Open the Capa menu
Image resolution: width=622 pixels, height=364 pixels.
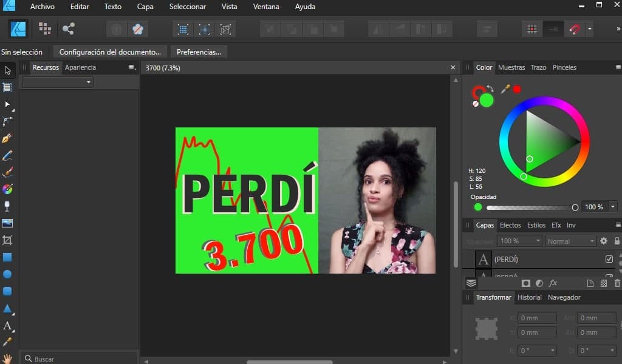coord(145,7)
